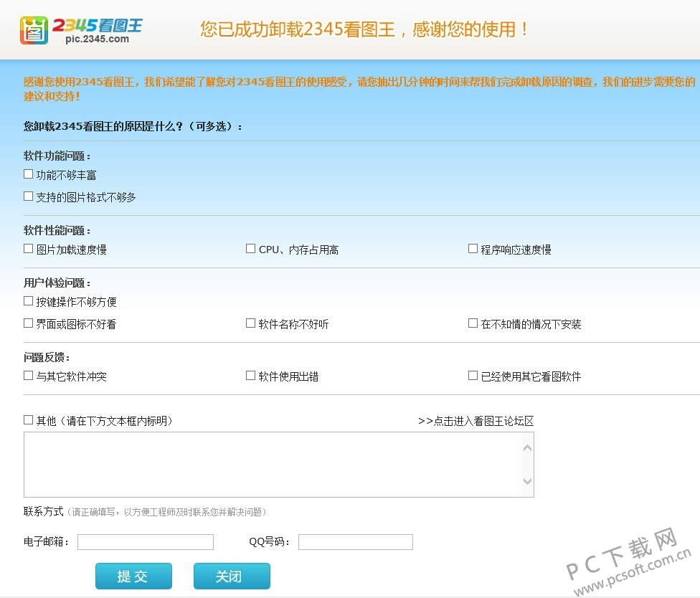Click the feedback box scroll up arrow
This screenshot has height=598, width=700.
(527, 447)
